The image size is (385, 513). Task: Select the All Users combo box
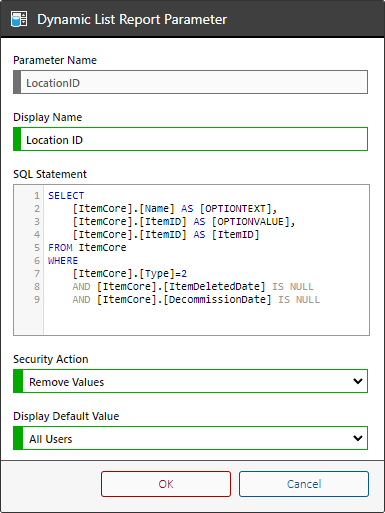pos(190,438)
